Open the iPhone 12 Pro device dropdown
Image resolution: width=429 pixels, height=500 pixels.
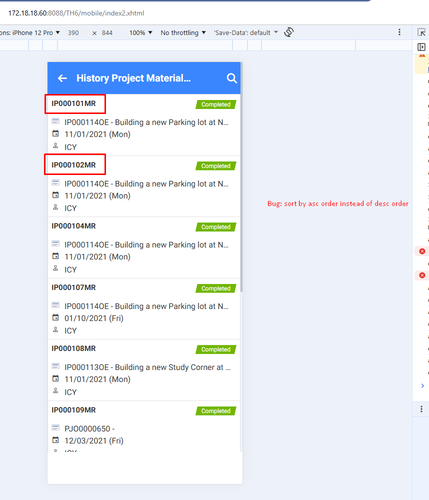click(x=30, y=33)
